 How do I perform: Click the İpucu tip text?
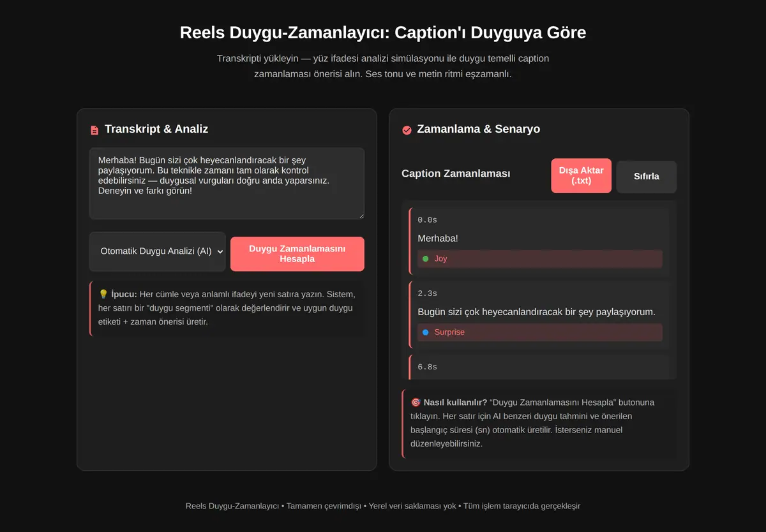click(x=227, y=308)
